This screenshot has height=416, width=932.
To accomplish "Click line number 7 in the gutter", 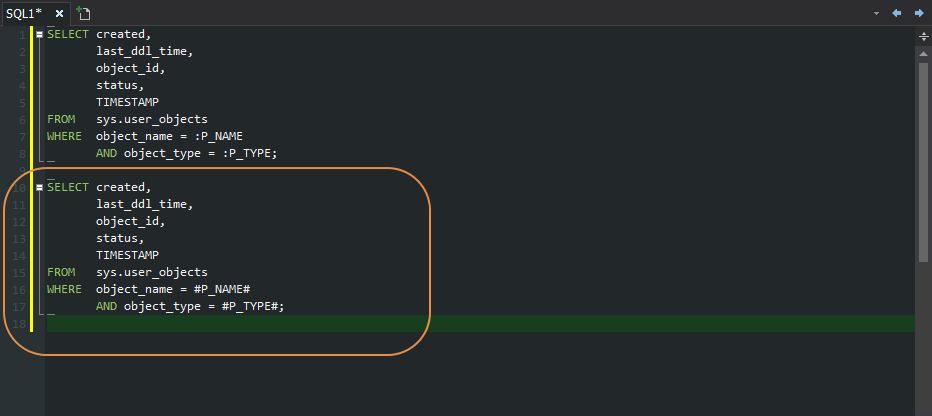I will (x=22, y=137).
